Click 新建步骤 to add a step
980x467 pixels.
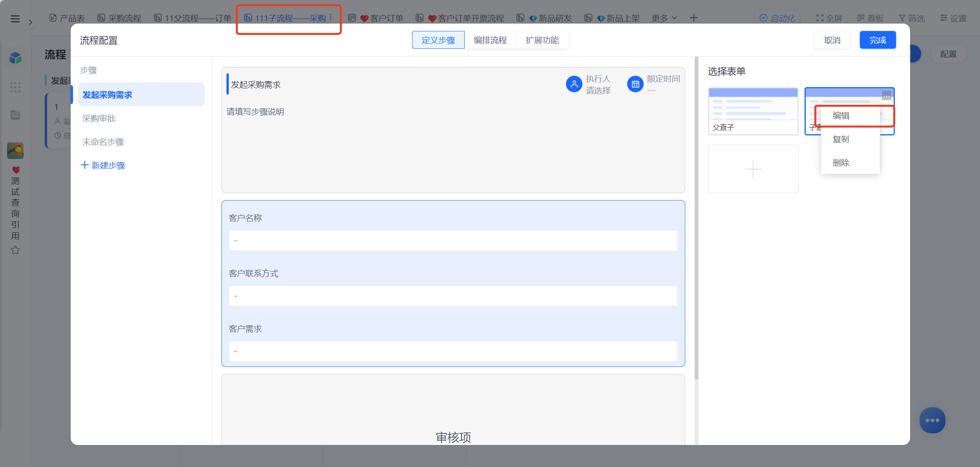click(x=103, y=165)
